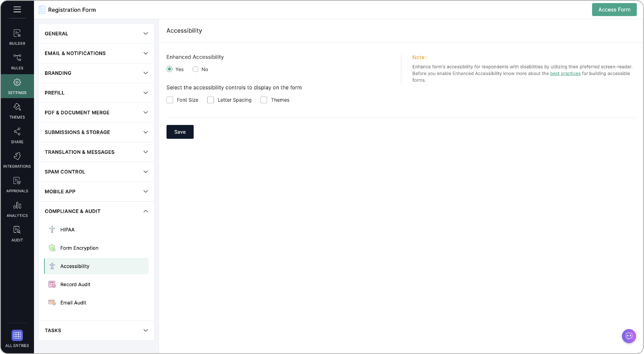Collapse the Compliance & Audit section

tap(96, 211)
